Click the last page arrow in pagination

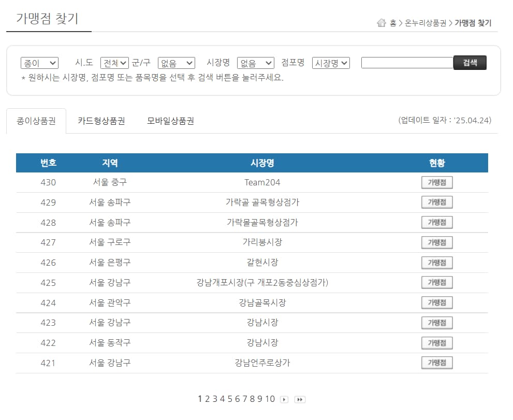pyautogui.click(x=299, y=399)
